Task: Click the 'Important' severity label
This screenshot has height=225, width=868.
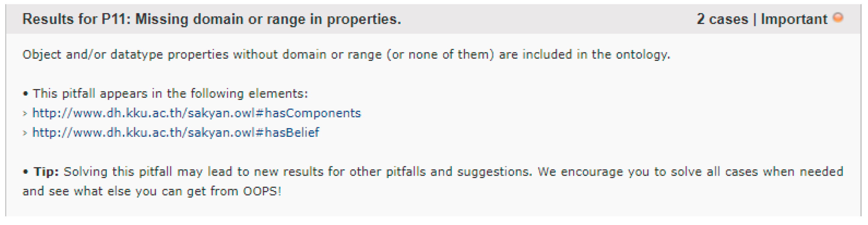Action: (794, 19)
